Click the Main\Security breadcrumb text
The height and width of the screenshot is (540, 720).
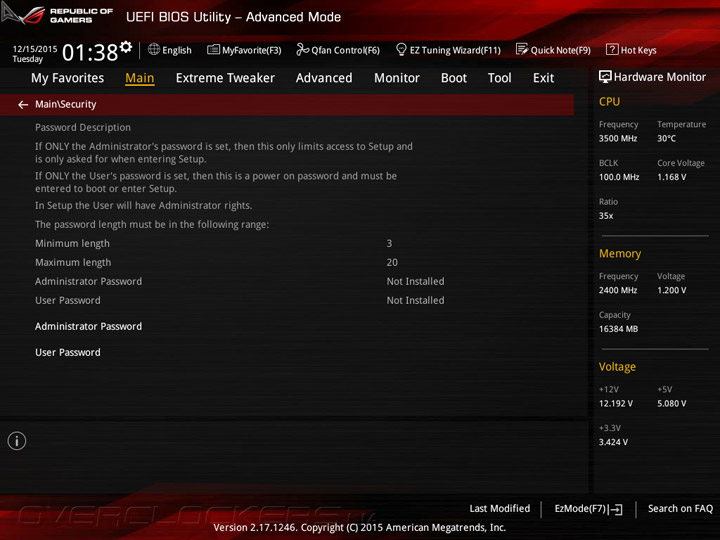coord(66,105)
